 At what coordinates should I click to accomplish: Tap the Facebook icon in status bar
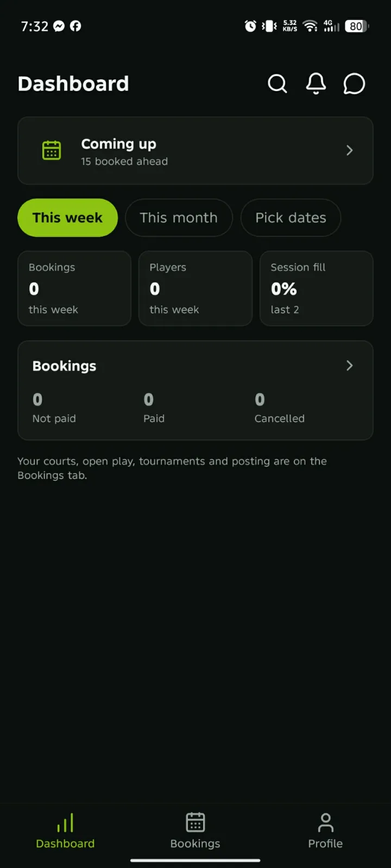[x=75, y=26]
